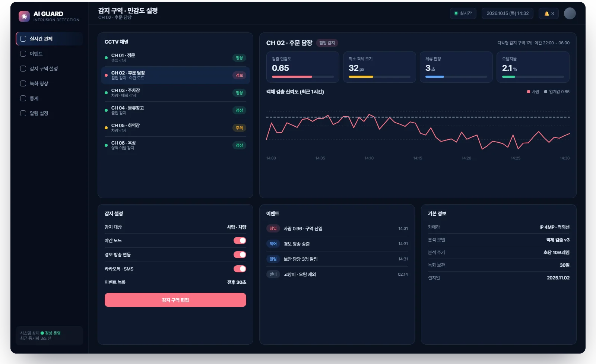Click the 임계값 0.65 legend entry

click(x=557, y=92)
